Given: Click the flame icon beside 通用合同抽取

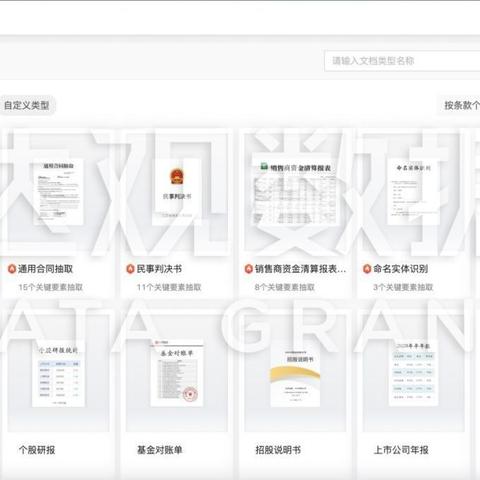Looking at the screenshot, I should (x=12, y=269).
